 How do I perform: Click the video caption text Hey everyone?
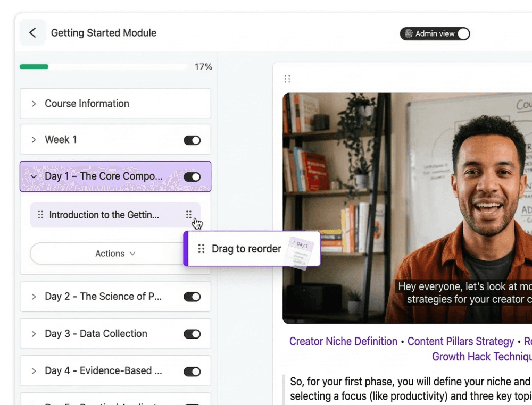tap(465, 293)
